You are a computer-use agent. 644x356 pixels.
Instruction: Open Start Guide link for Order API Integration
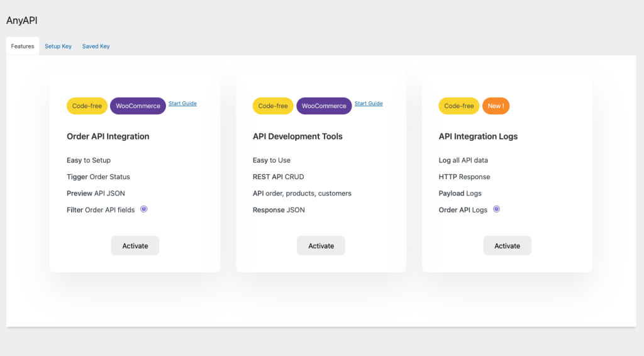182,104
